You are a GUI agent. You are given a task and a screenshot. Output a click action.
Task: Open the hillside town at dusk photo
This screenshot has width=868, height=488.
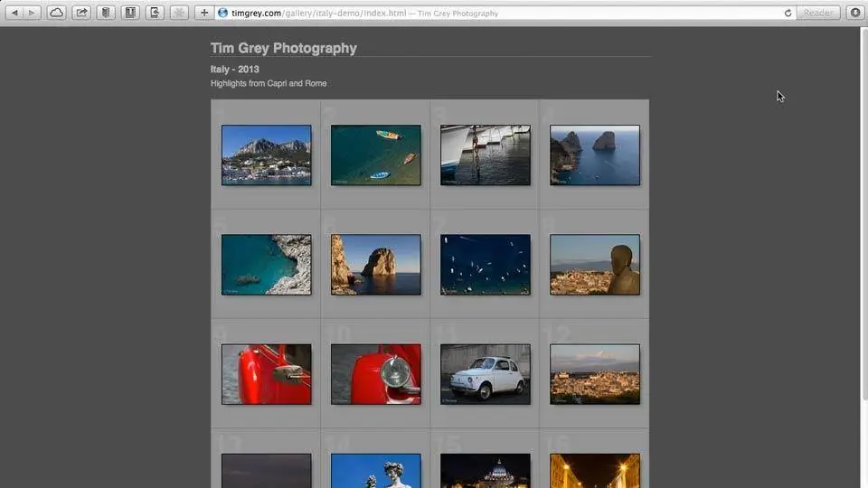(595, 374)
